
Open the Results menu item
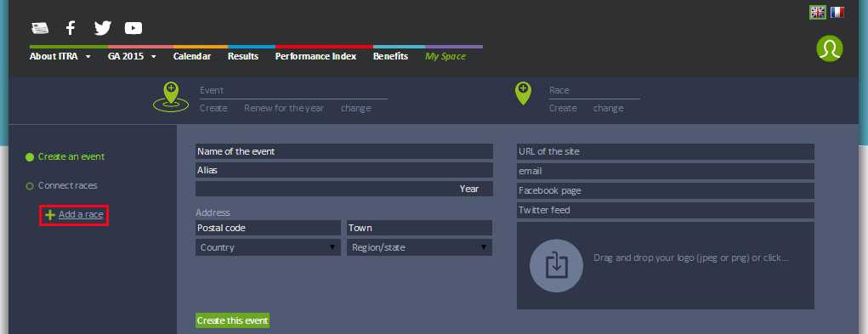(243, 56)
